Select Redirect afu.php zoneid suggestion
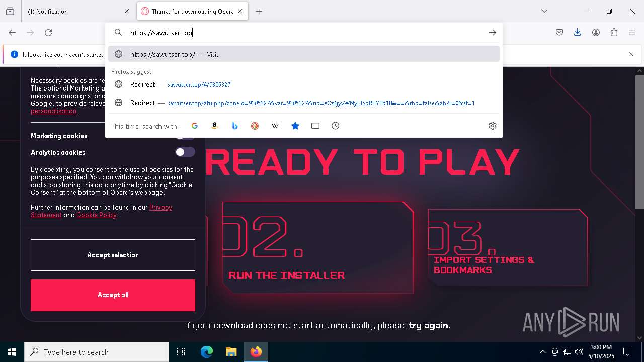This screenshot has width=644, height=362. (x=304, y=103)
